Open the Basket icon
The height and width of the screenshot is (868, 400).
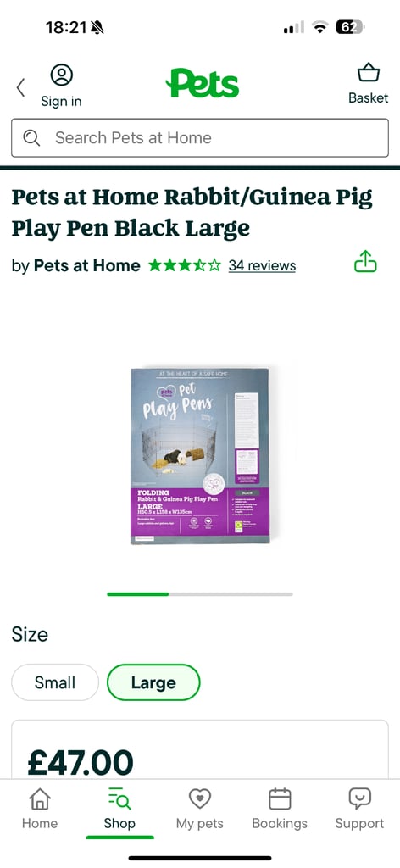[x=369, y=73]
